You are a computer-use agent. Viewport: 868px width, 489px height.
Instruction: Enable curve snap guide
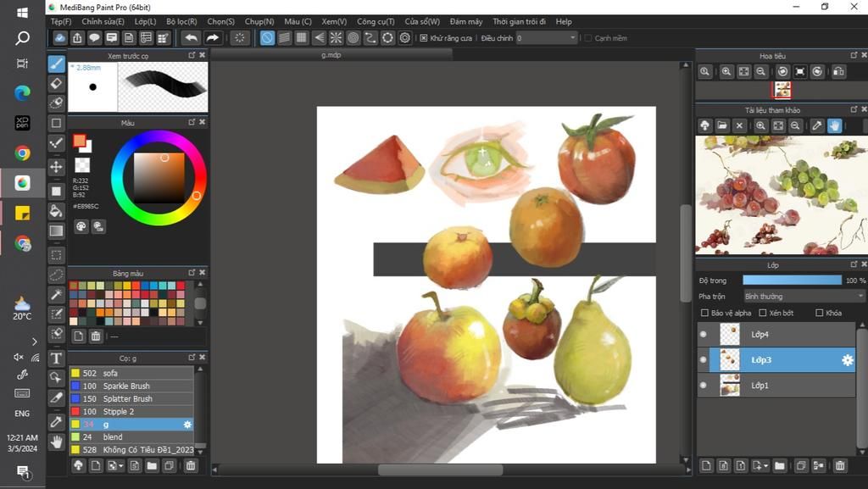pos(370,37)
